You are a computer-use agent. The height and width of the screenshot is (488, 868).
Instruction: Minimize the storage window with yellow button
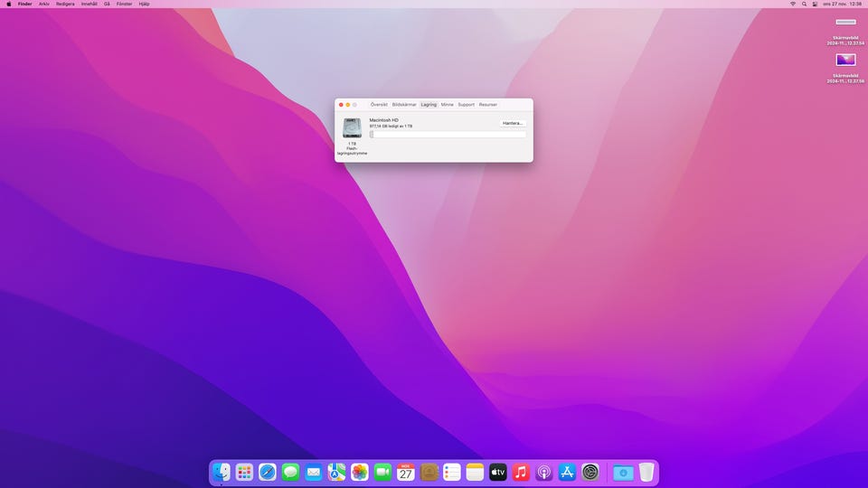click(x=348, y=105)
